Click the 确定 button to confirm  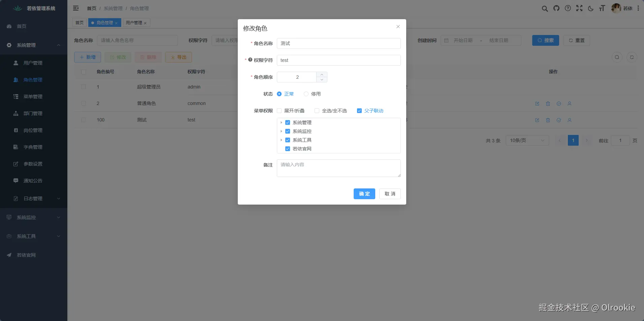point(364,194)
